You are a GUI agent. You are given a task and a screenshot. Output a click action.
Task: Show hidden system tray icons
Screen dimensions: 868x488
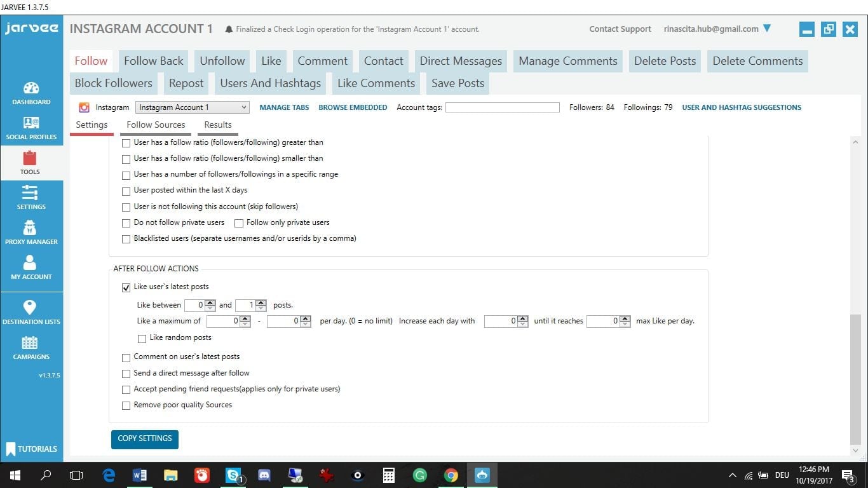coord(732,475)
